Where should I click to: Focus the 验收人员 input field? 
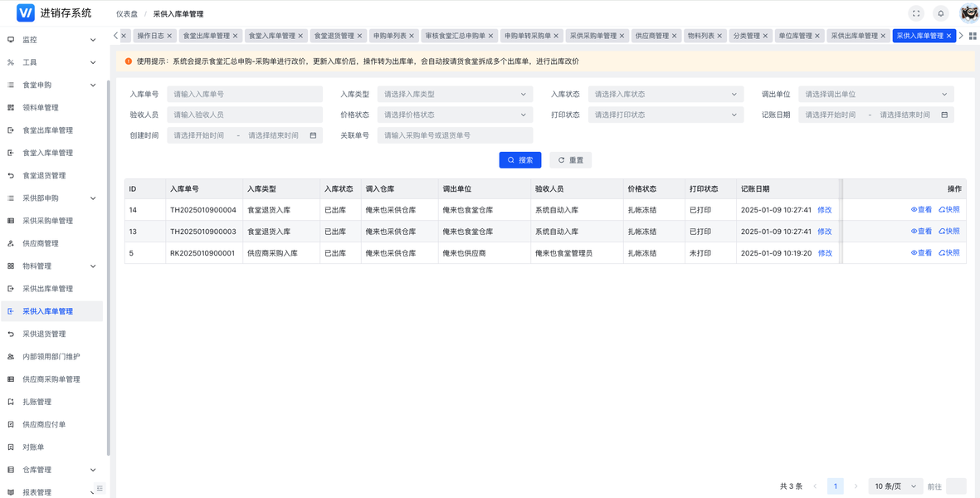244,115
